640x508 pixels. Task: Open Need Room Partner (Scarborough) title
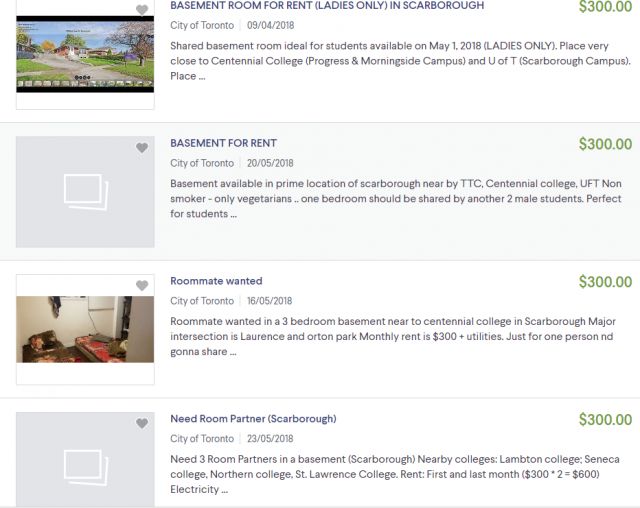point(253,419)
